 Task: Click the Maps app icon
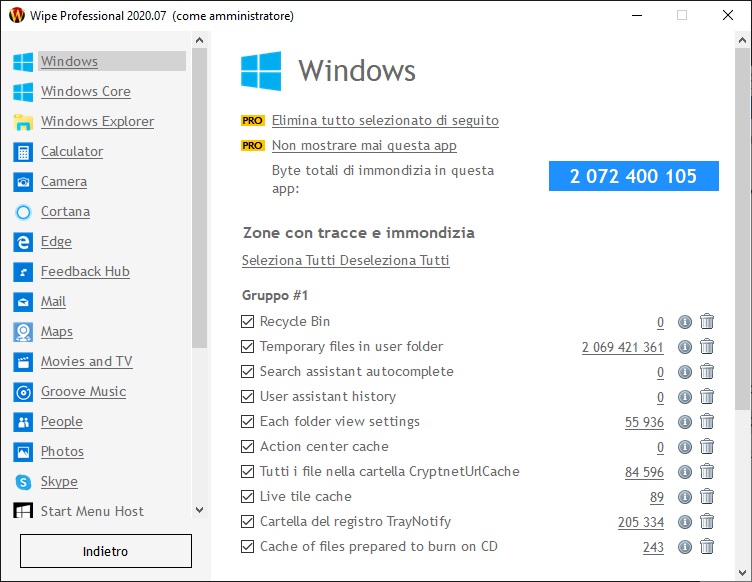(23, 332)
